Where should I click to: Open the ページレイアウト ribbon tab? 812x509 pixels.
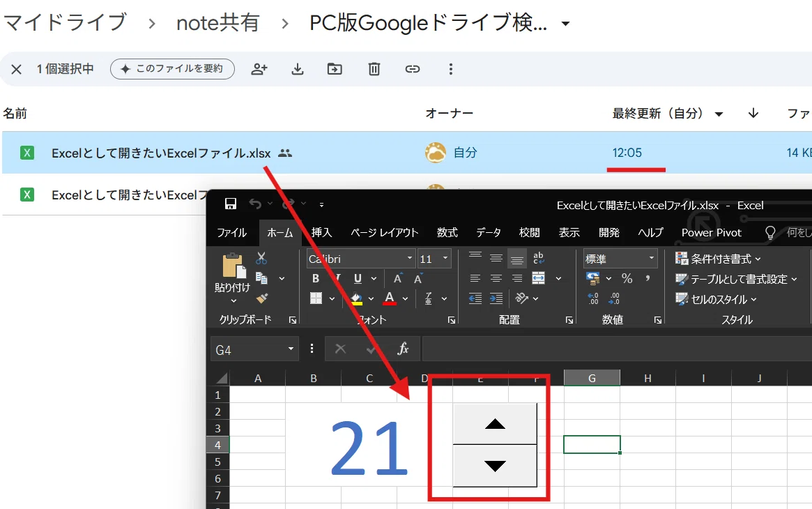pos(384,232)
